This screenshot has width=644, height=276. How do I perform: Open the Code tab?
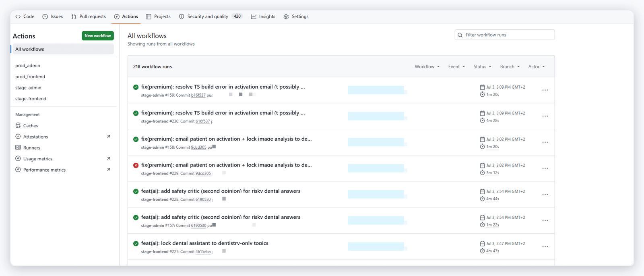(x=25, y=17)
